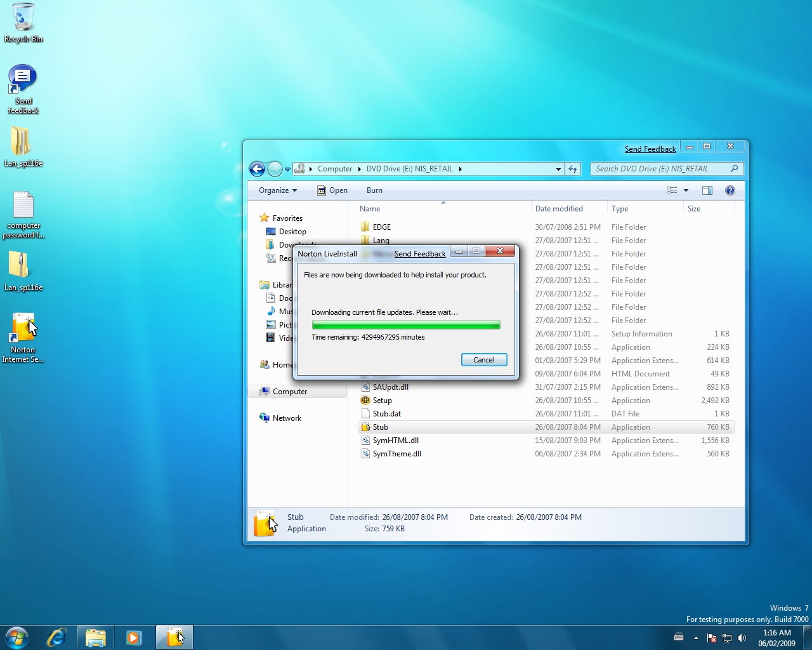
Task: Select Favorites in navigation pane
Action: [287, 218]
